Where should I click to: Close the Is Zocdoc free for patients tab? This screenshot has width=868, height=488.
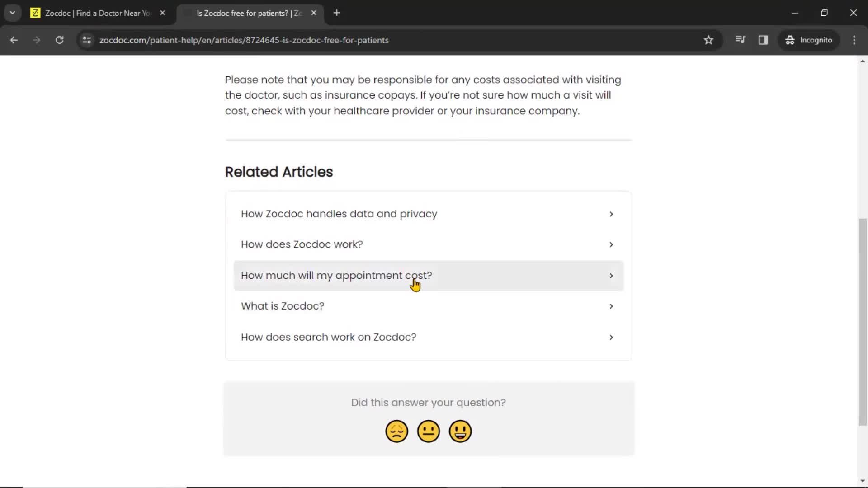click(x=314, y=13)
